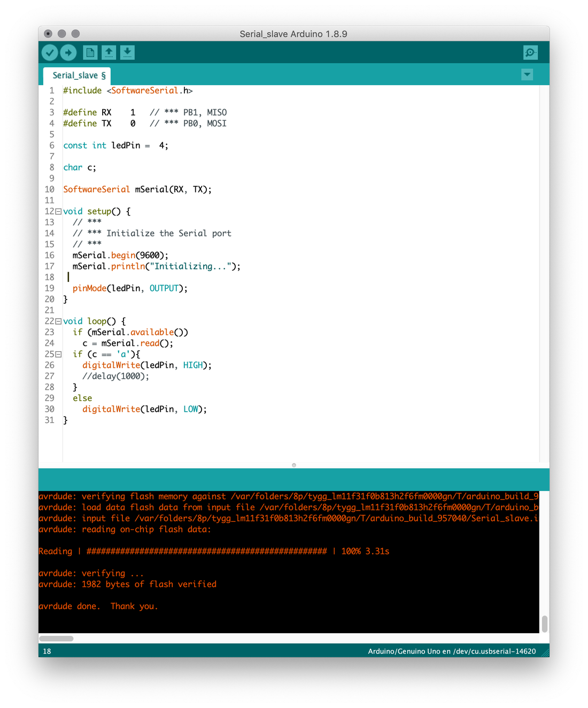The width and height of the screenshot is (588, 708).
Task: Click the #include SoftwareSerial.h line
Action: pos(128,90)
